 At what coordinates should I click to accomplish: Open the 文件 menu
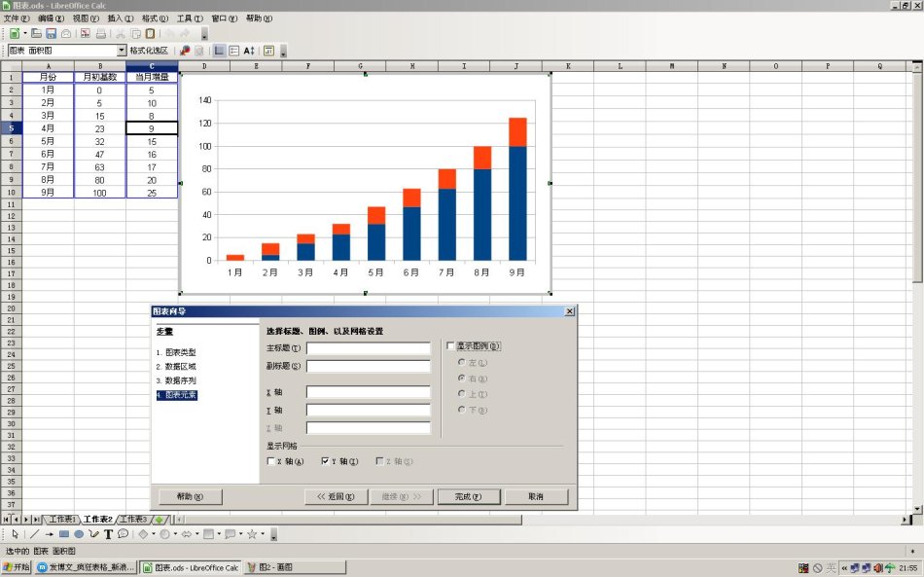click(x=16, y=18)
